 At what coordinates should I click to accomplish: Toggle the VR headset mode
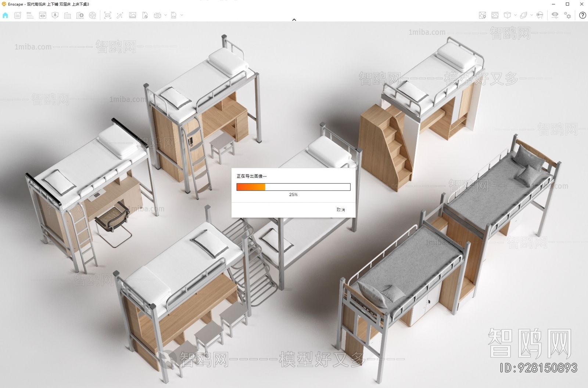click(540, 15)
